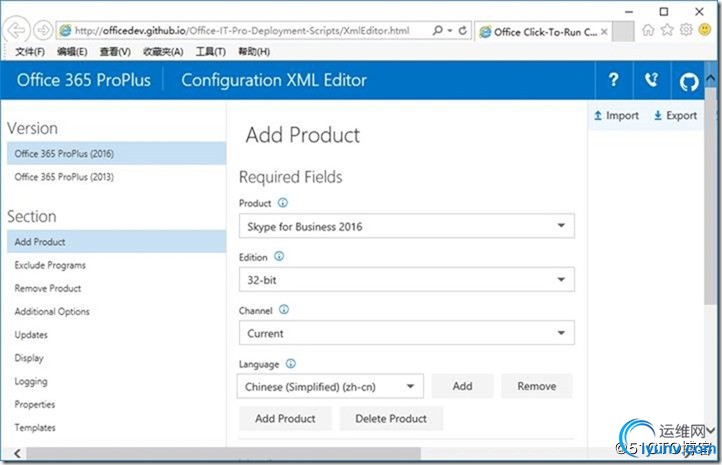Click Add next to the Language dropdown
This screenshot has width=722, height=465.
pos(462,386)
